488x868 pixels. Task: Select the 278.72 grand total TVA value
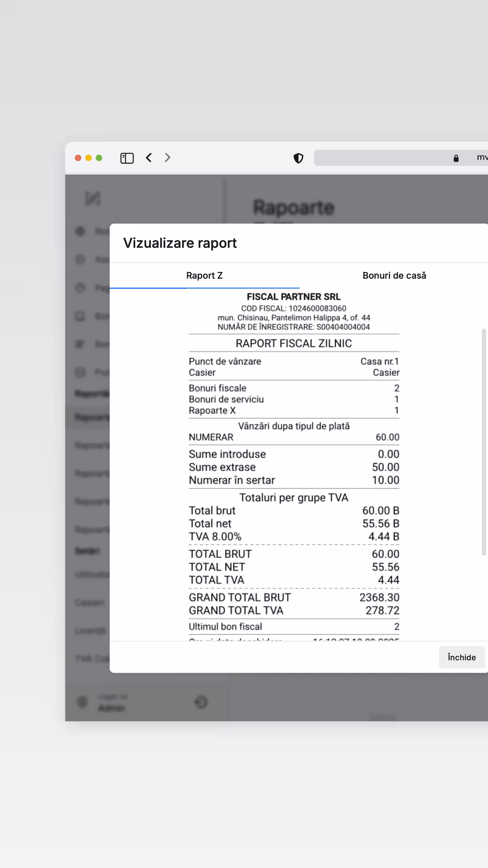[x=383, y=611]
